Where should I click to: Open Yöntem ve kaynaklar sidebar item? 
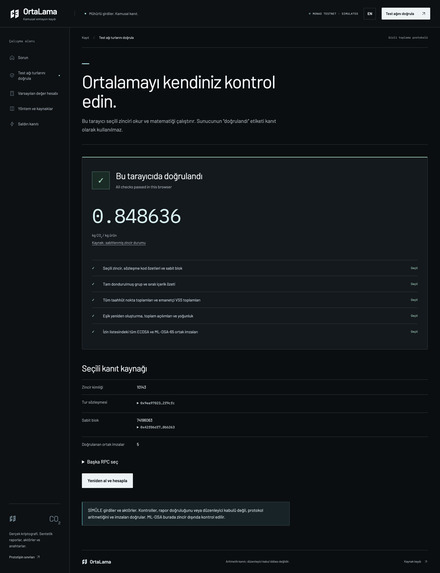pyautogui.click(x=35, y=109)
